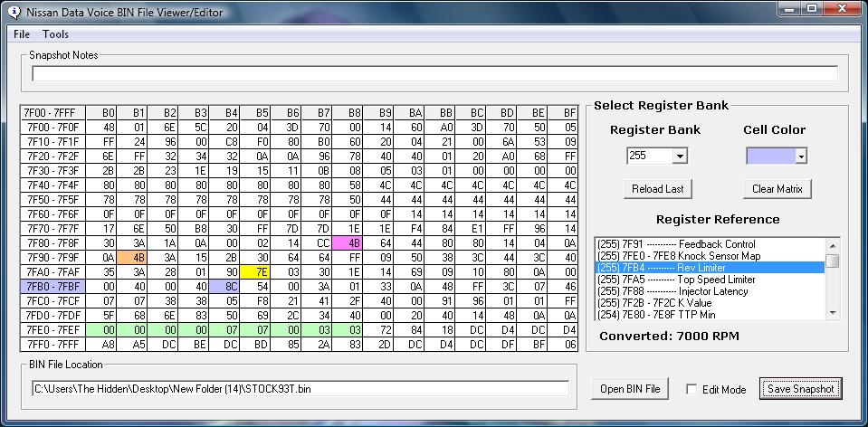Click the BF column header

(x=563, y=113)
